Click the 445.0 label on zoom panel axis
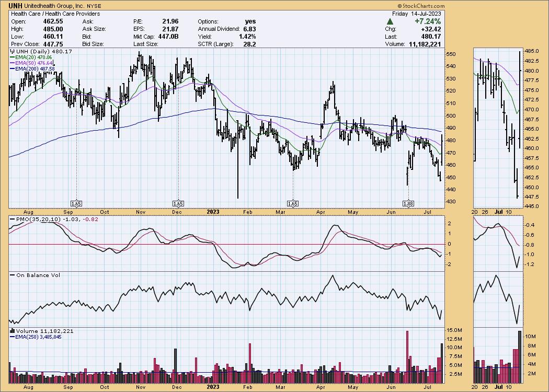This screenshot has height=392, width=549. pos(532,206)
